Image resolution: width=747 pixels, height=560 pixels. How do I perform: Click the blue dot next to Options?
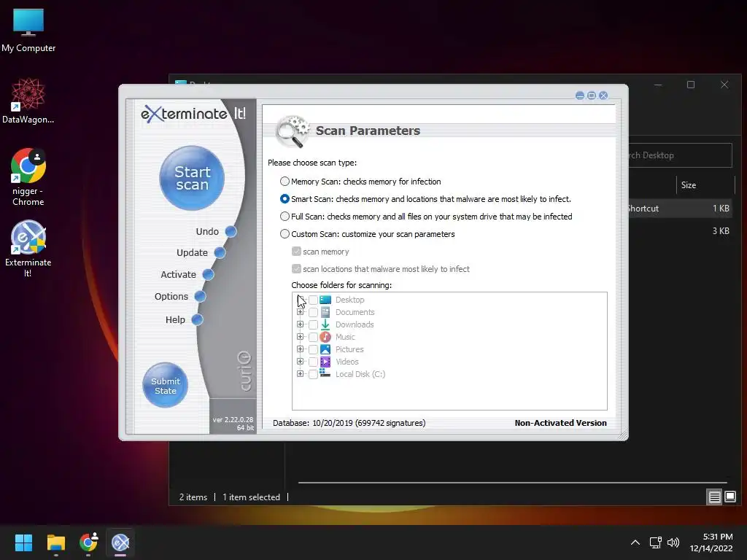[x=200, y=297]
